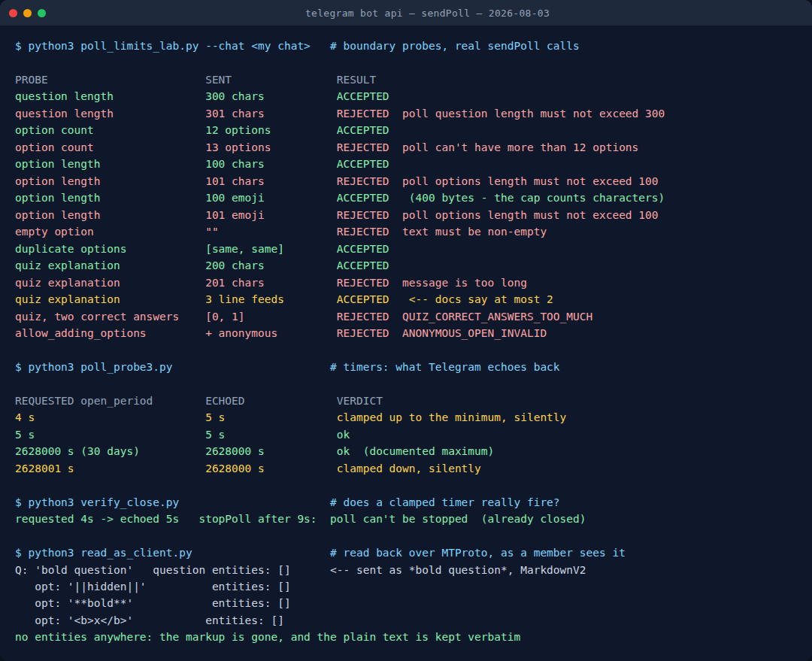812x661 pixels.
Task: Click the 'VERDICT' column header
Action: click(x=359, y=401)
